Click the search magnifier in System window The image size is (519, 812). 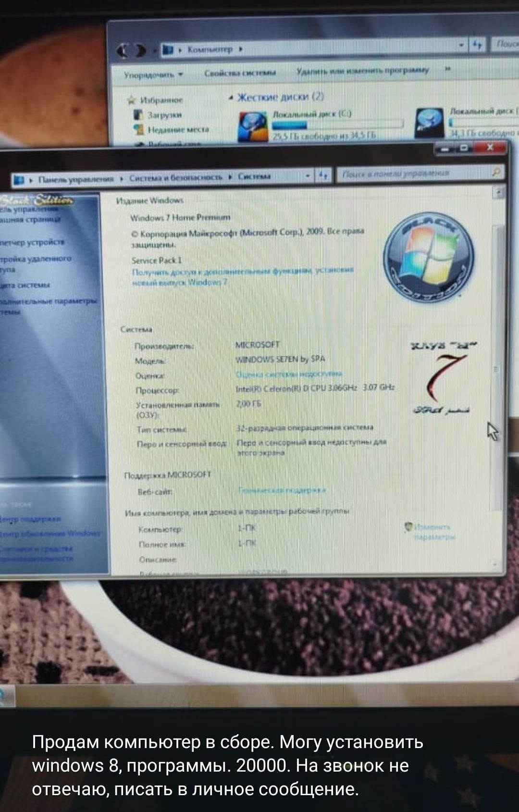point(496,171)
